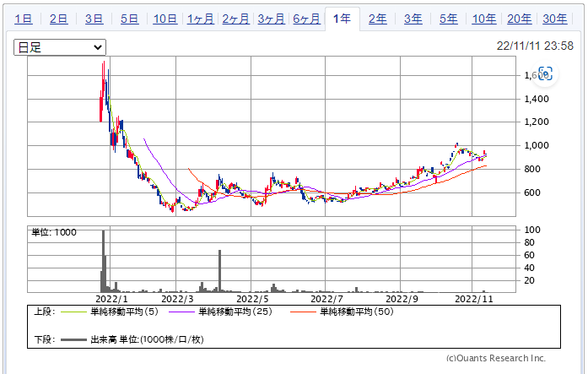Click the green 単純移動平均(5) legend line
This screenshot has height=374, width=588.
point(73,312)
